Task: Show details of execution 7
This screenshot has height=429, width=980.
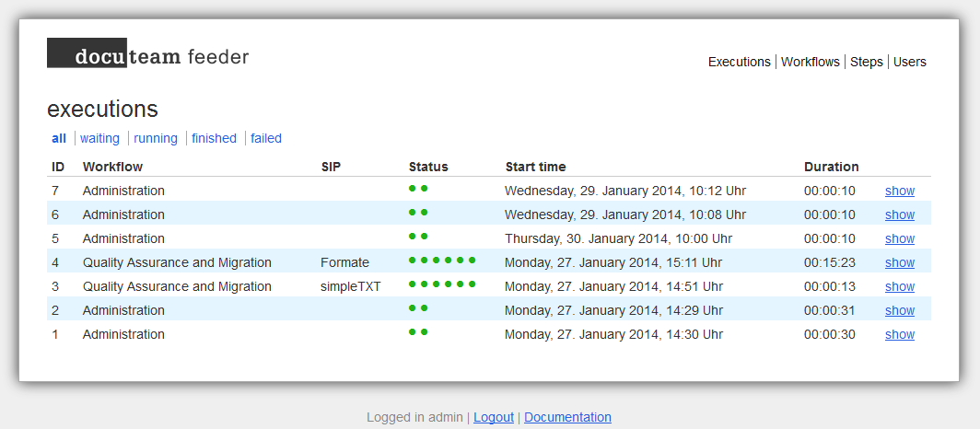Action: (900, 191)
